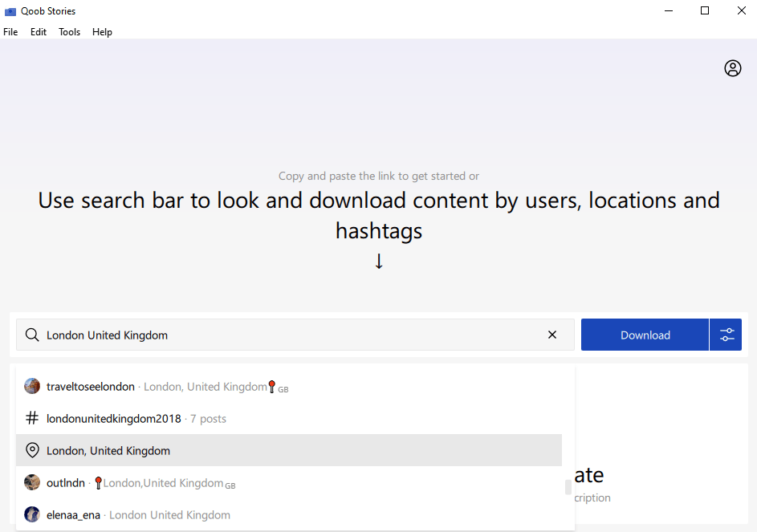
Task: Select the elenaa_ena profile avatar
Action: point(32,514)
